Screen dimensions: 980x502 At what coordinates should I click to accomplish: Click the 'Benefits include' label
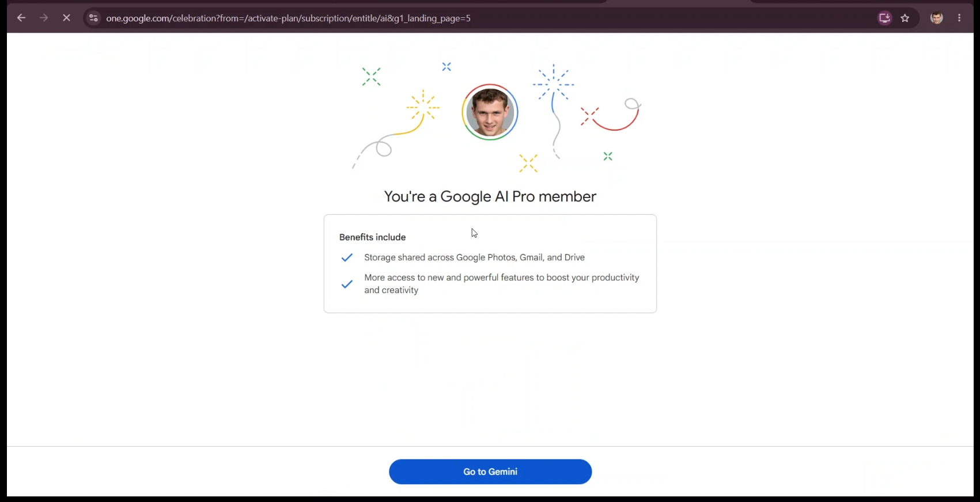tap(373, 237)
